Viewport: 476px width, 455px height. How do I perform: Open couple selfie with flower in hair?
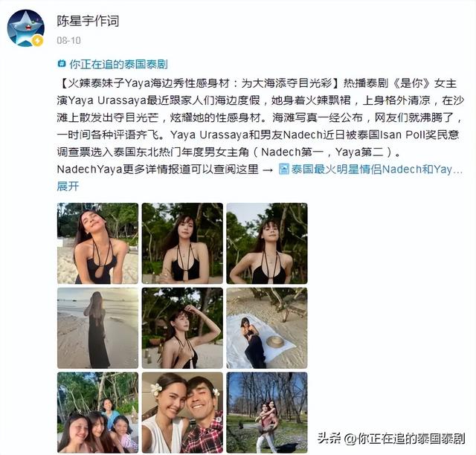pos(182,413)
